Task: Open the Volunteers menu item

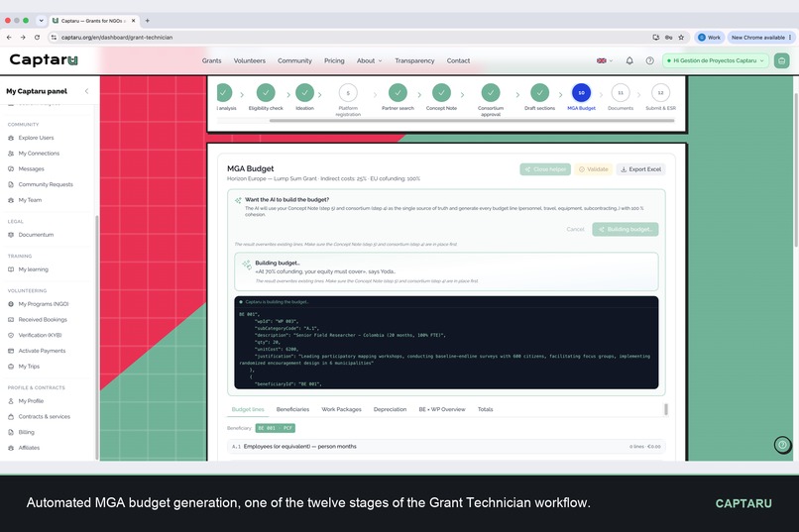Action: click(x=250, y=60)
